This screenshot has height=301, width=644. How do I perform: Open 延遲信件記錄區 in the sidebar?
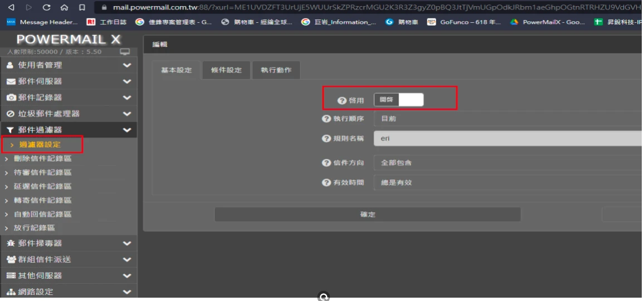point(43,187)
